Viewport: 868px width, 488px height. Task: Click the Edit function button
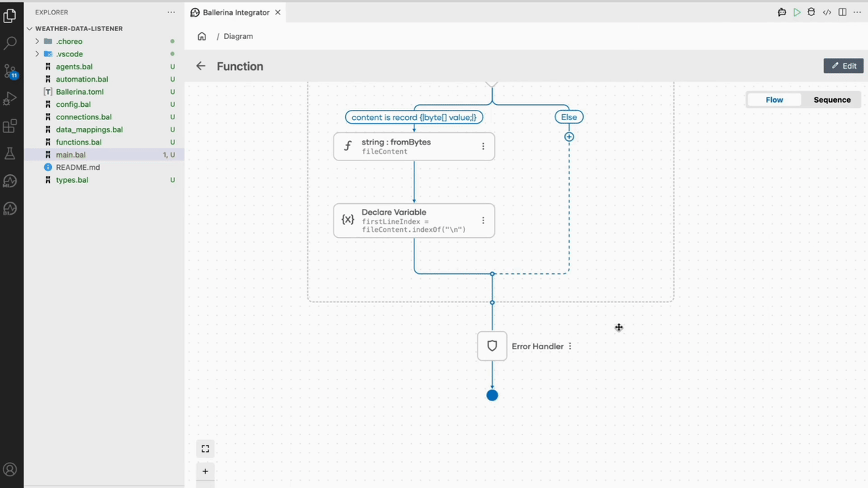(x=843, y=66)
